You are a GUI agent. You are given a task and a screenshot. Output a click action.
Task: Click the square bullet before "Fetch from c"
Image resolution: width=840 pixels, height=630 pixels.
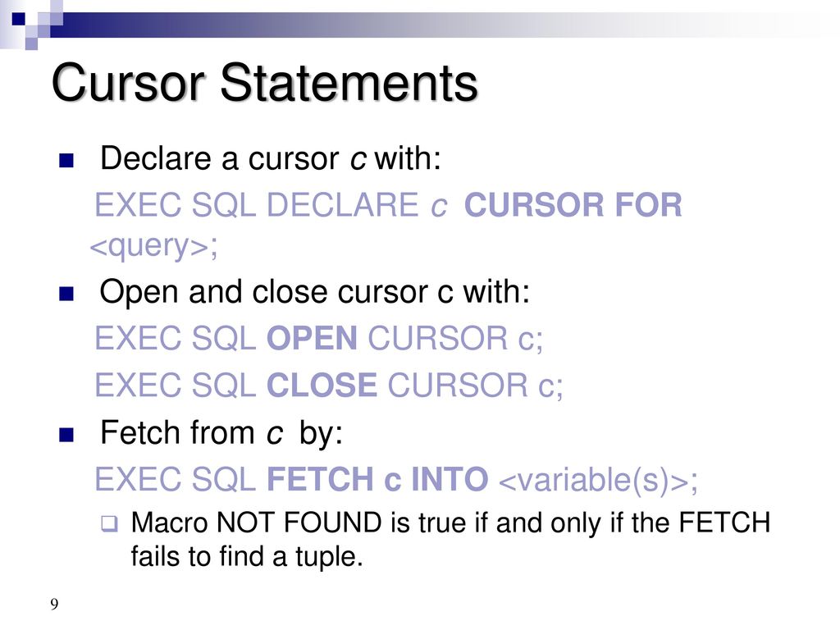click(66, 435)
